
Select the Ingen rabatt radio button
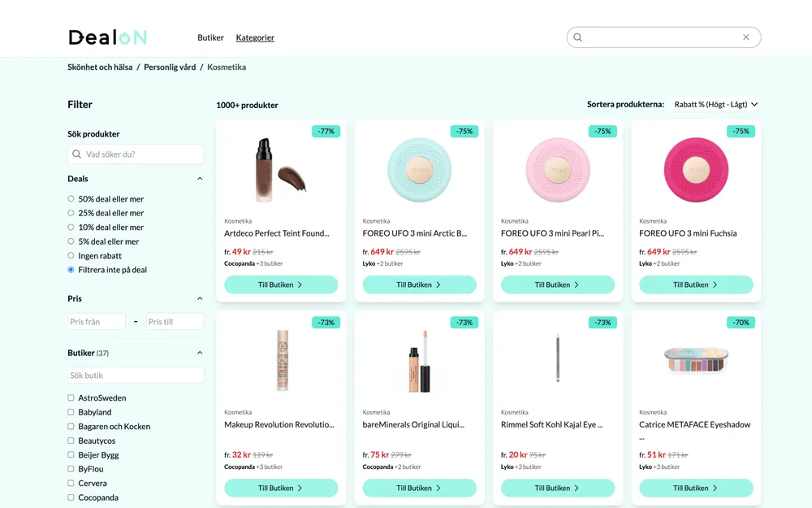[71, 255]
